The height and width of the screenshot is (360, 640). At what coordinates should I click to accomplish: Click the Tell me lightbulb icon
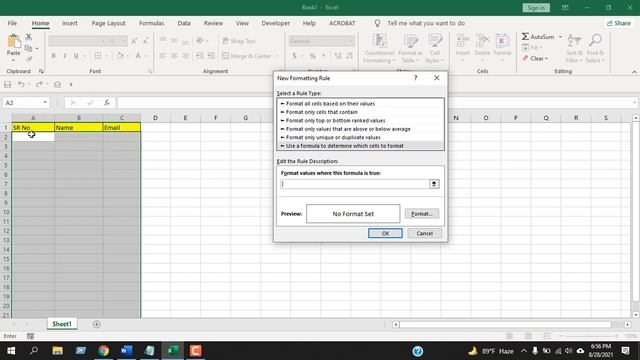[x=378, y=23]
